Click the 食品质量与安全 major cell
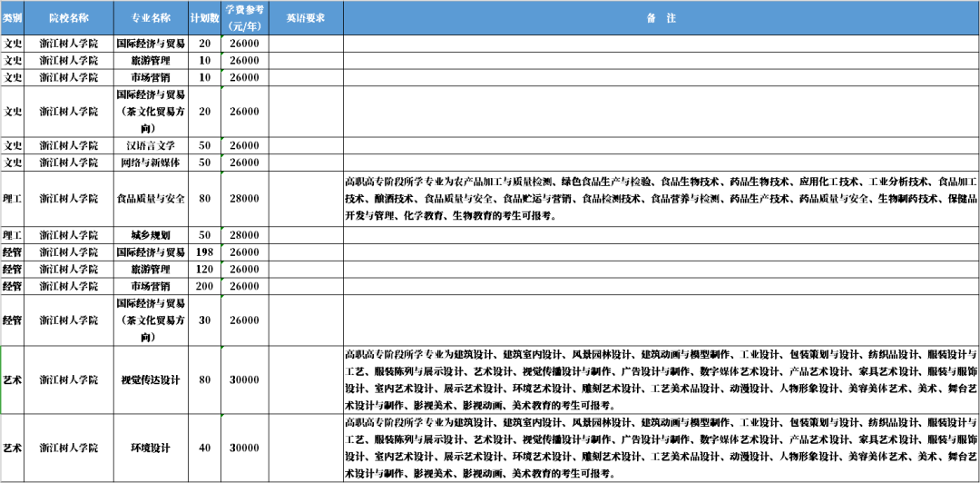Screen dimensions: 980x483 pyautogui.click(x=151, y=199)
